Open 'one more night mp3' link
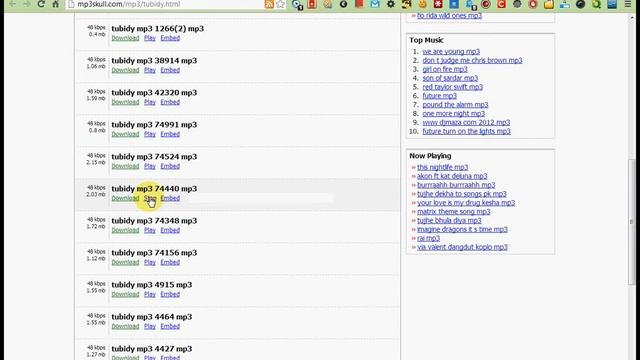 pyautogui.click(x=453, y=113)
